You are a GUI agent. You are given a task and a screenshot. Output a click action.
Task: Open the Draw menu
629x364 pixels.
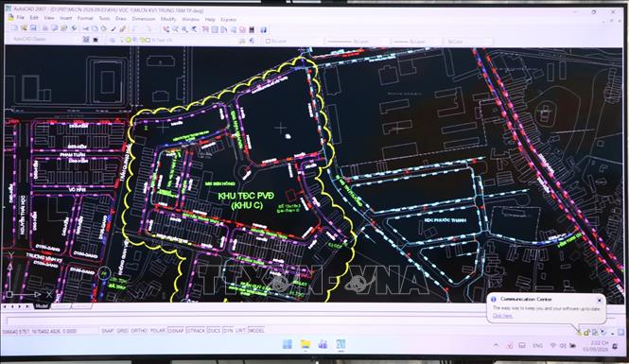121,19
